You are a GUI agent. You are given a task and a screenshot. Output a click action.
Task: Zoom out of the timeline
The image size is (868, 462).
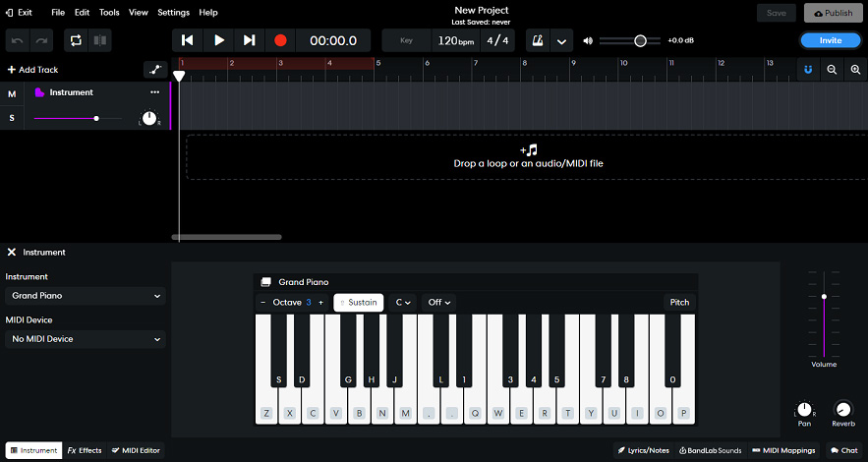832,70
